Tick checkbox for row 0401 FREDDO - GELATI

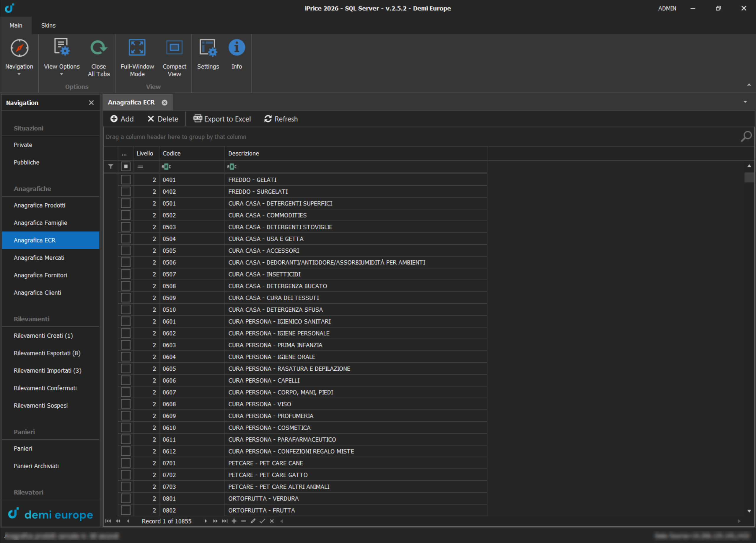pyautogui.click(x=126, y=180)
